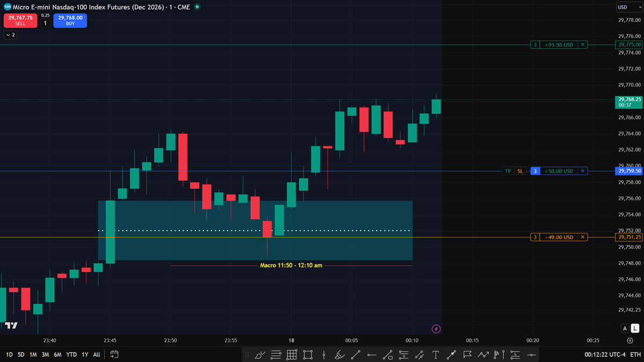Click the Nasdaq-100 symbol logo
This screenshot has width=644, height=362.
click(7, 7)
